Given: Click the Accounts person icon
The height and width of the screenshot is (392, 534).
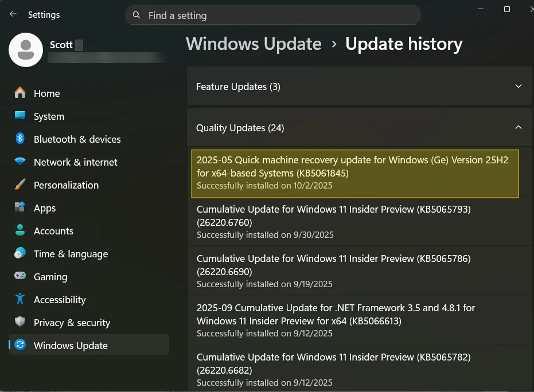Looking at the screenshot, I should (x=20, y=230).
